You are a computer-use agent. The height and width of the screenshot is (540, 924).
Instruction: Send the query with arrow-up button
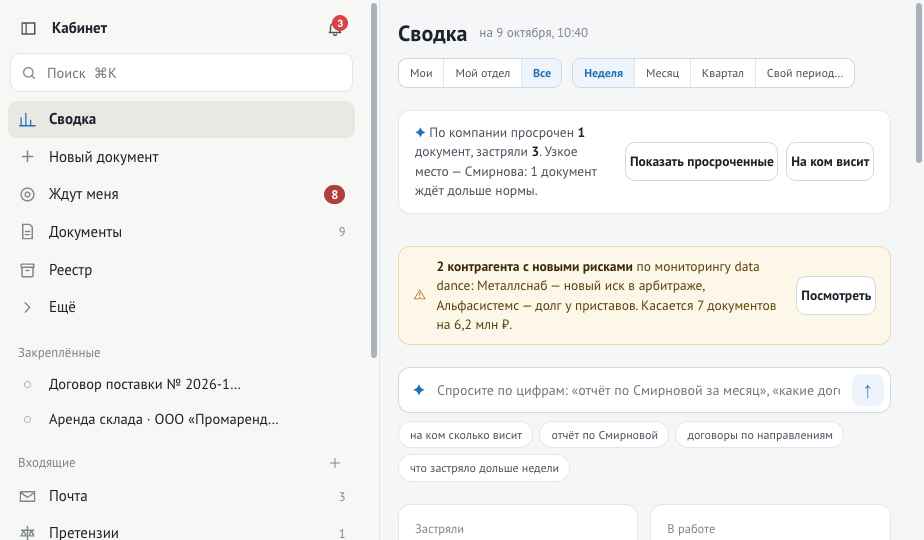click(867, 390)
